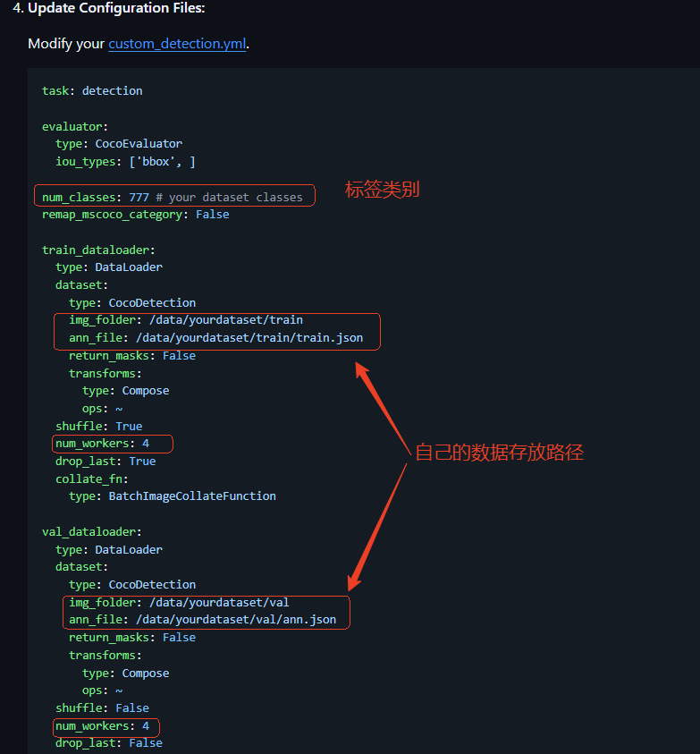Click the 'collate_fn:' line
Image resolution: width=700 pixels, height=754 pixels.
pyautogui.click(x=92, y=479)
